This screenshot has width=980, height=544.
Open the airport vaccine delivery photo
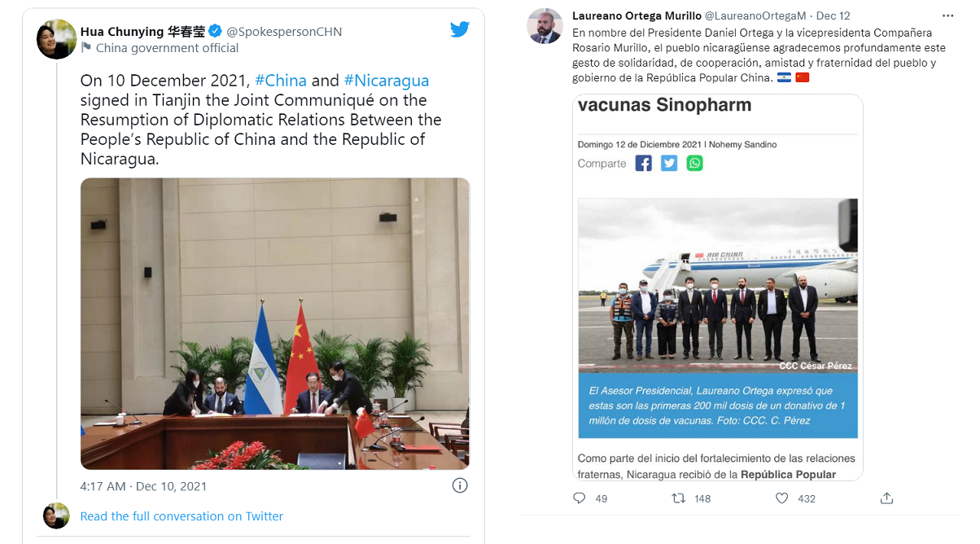click(718, 286)
